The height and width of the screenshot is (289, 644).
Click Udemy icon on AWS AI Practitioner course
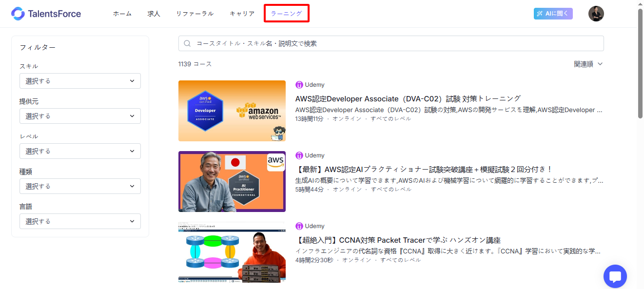click(x=299, y=155)
